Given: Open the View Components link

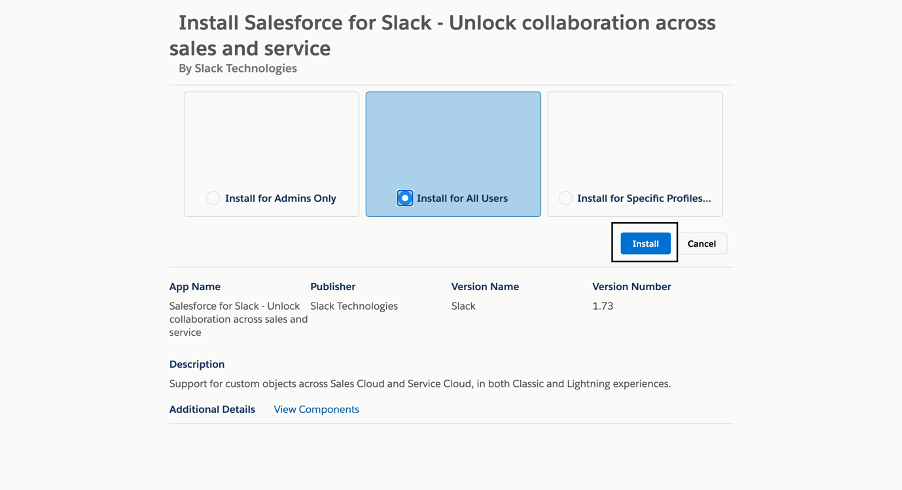Looking at the screenshot, I should pyautogui.click(x=316, y=409).
